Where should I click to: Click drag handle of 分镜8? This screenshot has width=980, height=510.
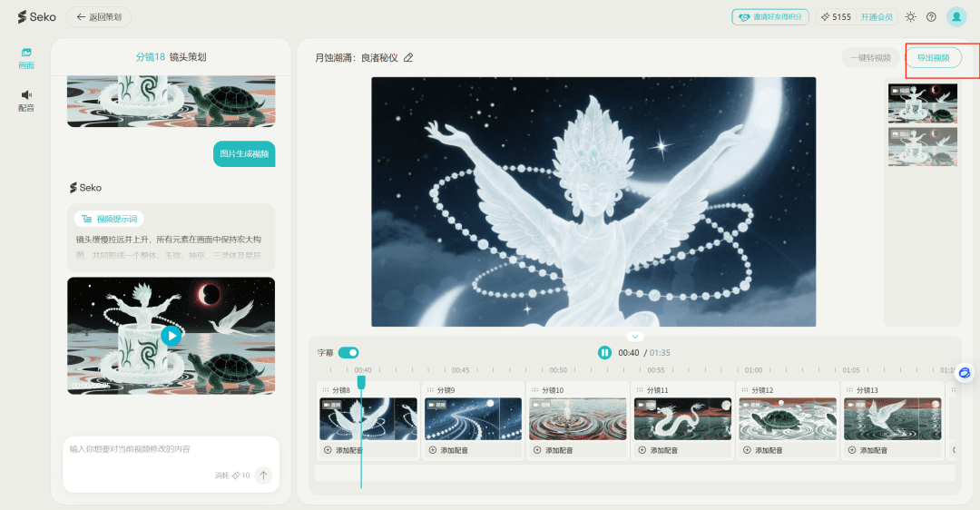click(325, 390)
